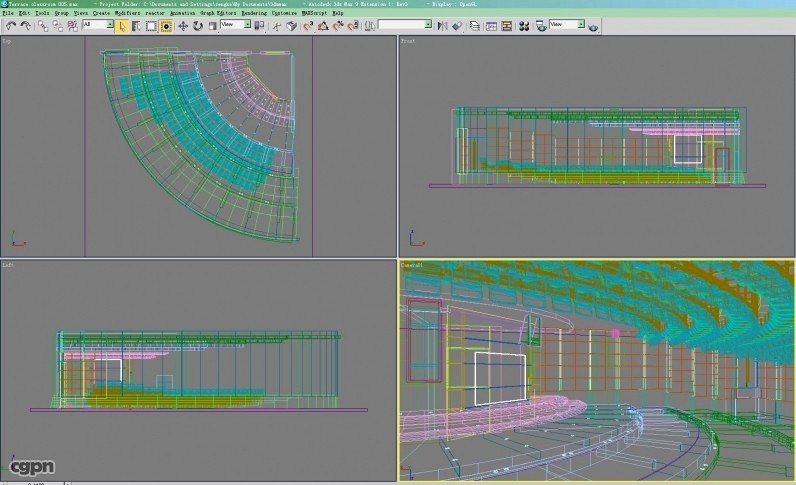Open the Schematic View icon
Viewport: 796px width, 485px height.
506,25
